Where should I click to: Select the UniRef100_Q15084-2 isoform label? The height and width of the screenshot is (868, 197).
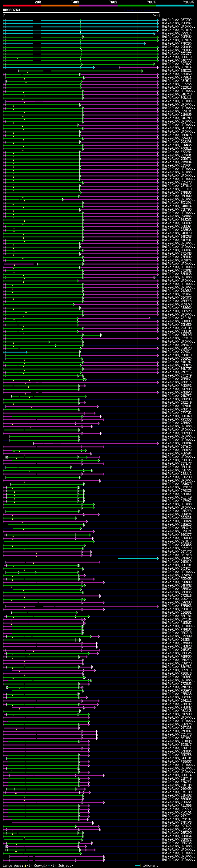179,162
